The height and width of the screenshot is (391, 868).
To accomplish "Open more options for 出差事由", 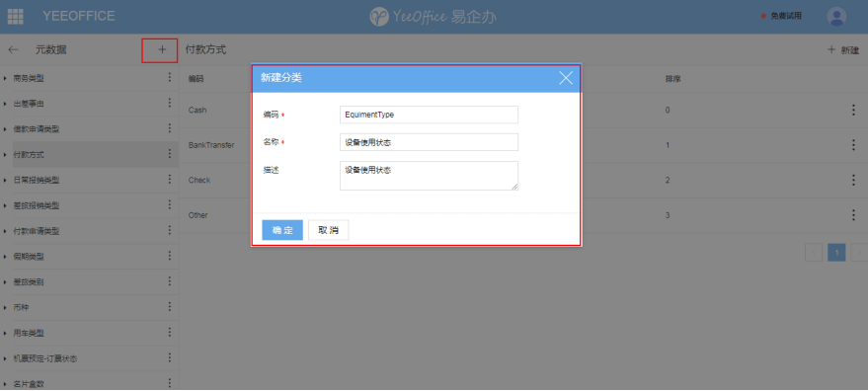I will click(170, 103).
